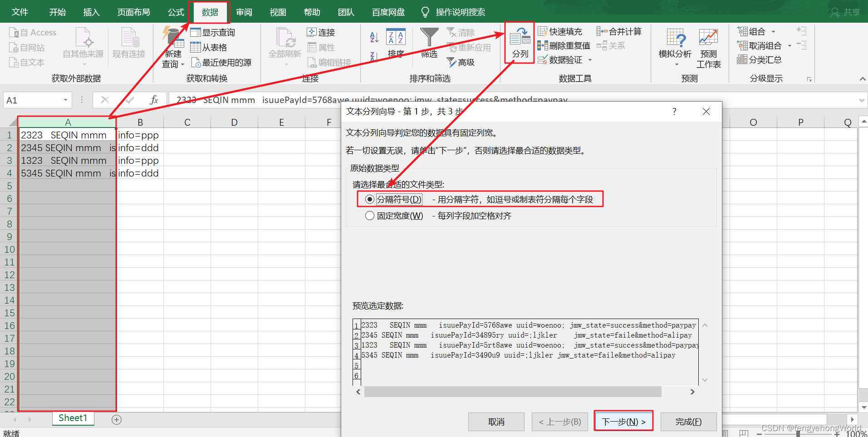
Task: Click From Access data source
Action: click(33, 32)
